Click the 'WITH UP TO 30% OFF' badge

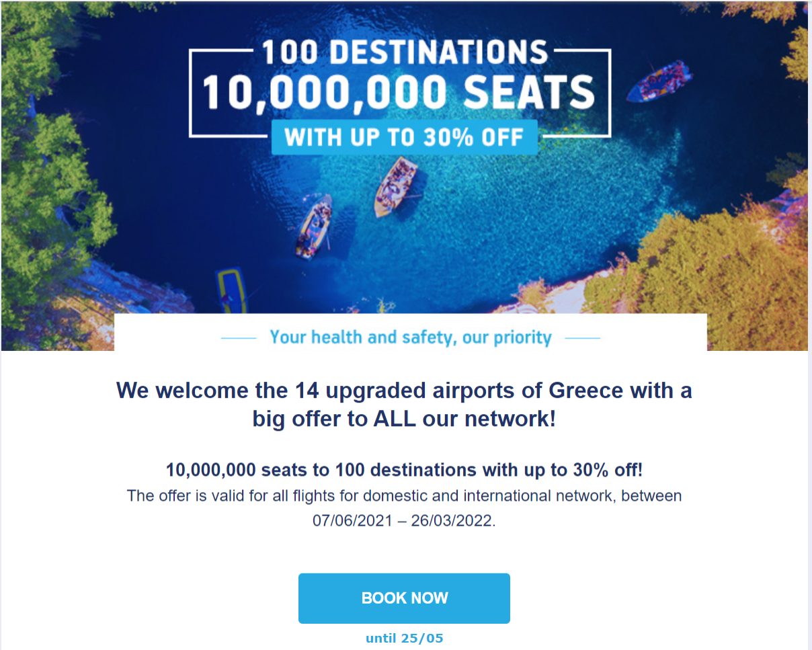tap(405, 138)
